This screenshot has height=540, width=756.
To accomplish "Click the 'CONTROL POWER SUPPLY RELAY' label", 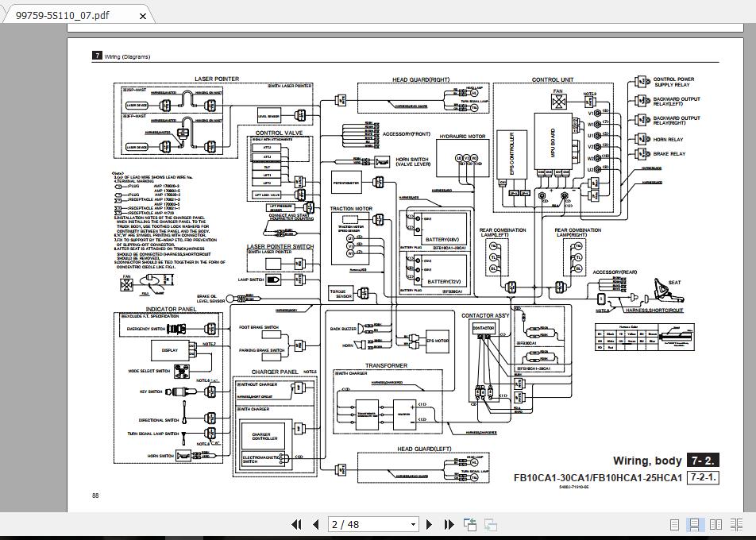I will click(673, 82).
